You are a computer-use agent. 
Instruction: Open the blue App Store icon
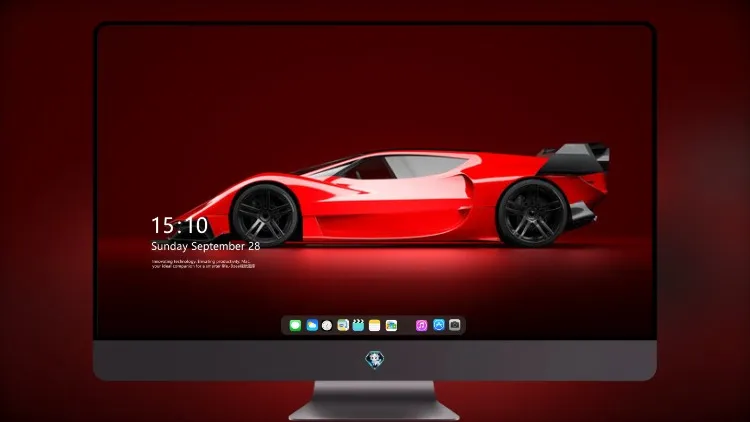click(439, 325)
